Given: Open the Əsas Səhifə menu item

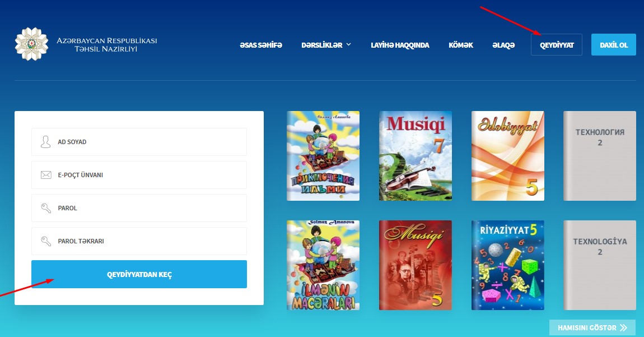Looking at the screenshot, I should (260, 45).
